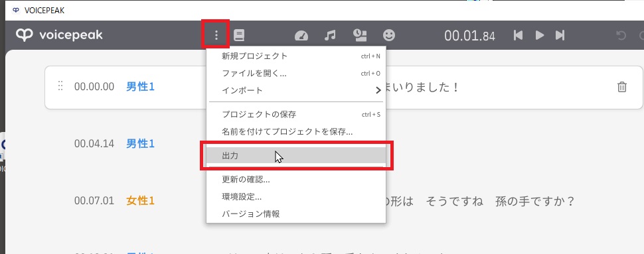The width and height of the screenshot is (644, 254).
Task: Click the 00.00.00 timestamp
Action: click(94, 87)
